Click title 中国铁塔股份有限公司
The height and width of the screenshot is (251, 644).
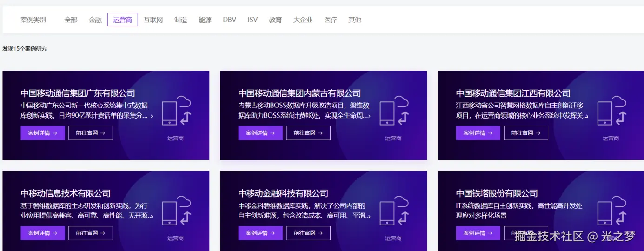pyautogui.click(x=497, y=193)
